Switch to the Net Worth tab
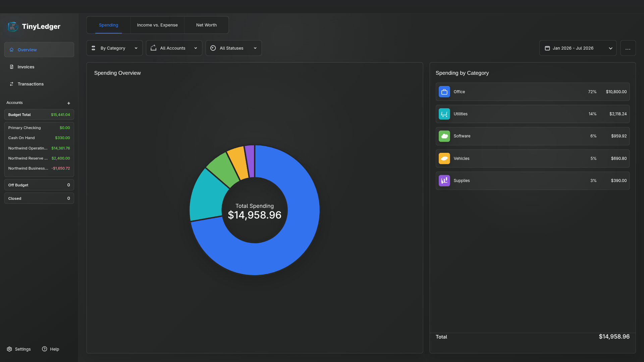644x362 pixels. tap(206, 25)
